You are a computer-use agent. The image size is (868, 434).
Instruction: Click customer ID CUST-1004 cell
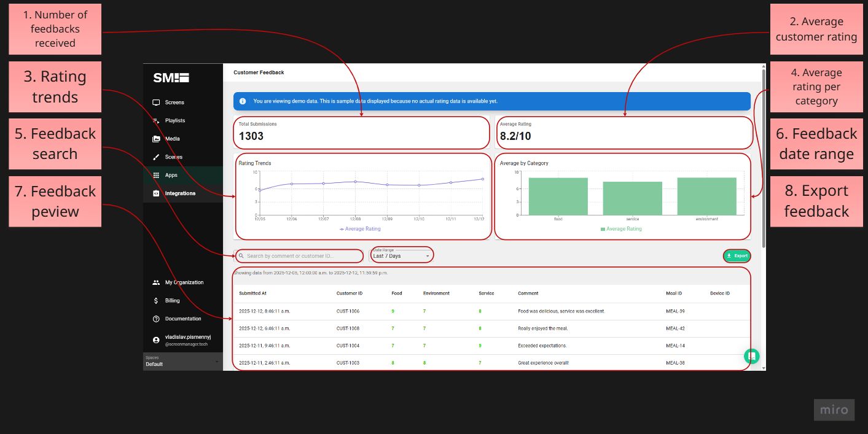348,346
